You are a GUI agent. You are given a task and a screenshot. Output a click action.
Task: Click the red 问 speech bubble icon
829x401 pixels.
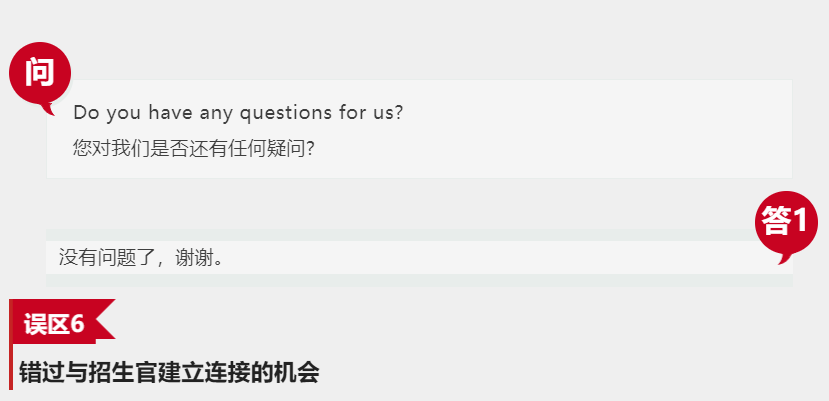click(x=39, y=73)
